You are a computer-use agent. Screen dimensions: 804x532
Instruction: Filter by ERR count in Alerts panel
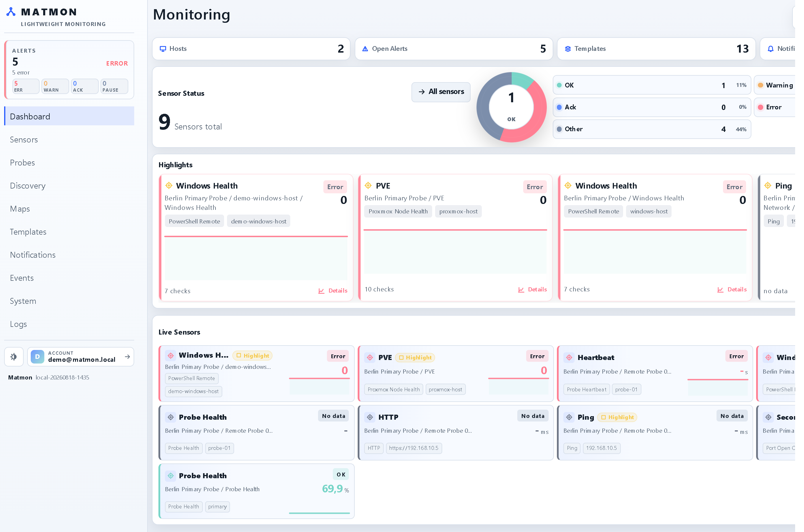coord(26,86)
